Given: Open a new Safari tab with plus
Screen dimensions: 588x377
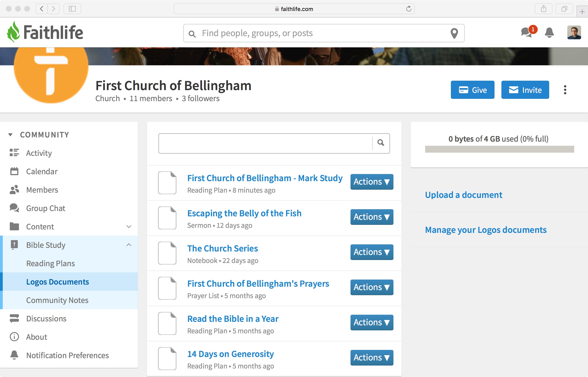Looking at the screenshot, I should [582, 11].
